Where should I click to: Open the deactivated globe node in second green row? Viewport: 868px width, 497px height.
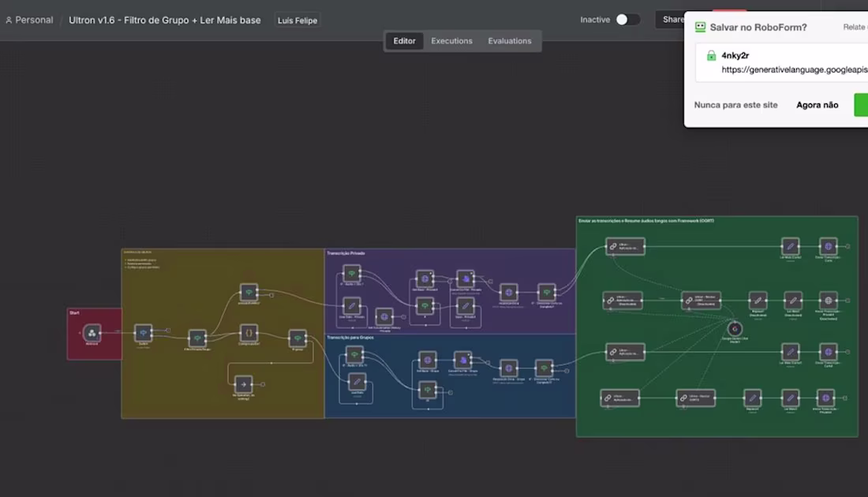click(x=828, y=301)
